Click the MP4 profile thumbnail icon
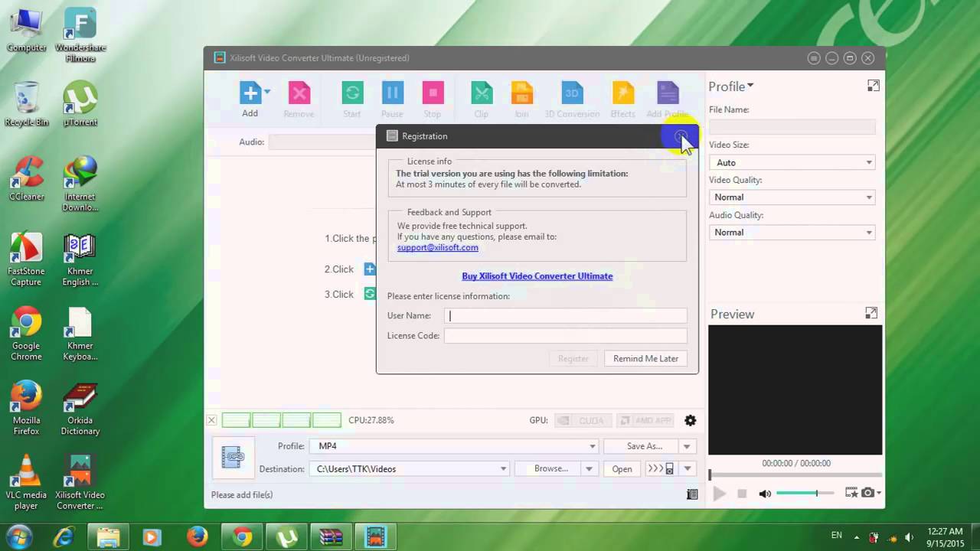Screen dimensions: 980x551 (x=233, y=457)
